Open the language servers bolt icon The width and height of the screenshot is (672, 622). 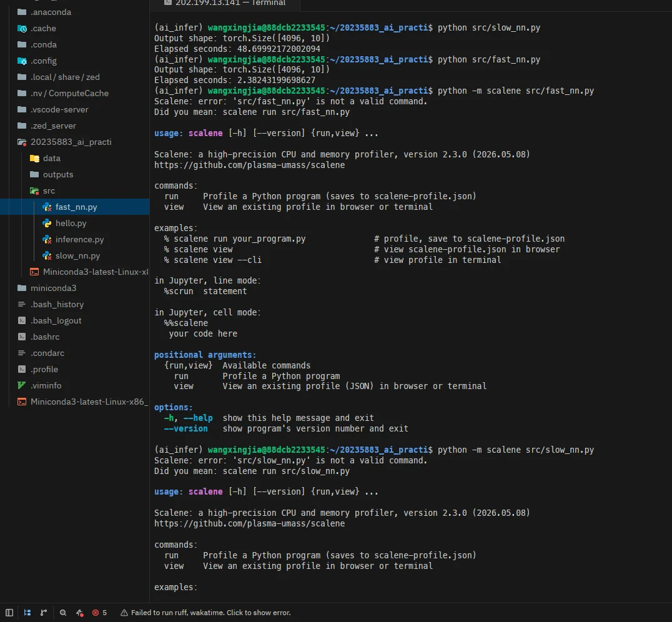80,613
